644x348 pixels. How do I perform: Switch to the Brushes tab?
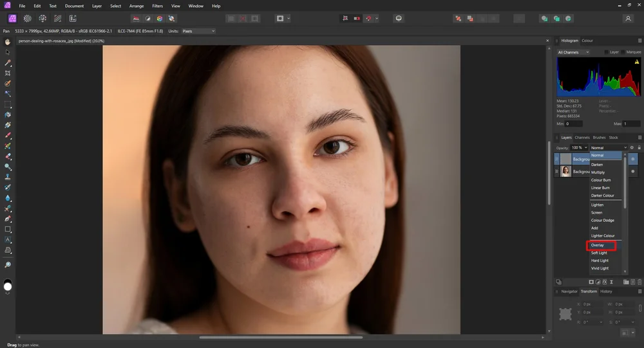(599, 138)
